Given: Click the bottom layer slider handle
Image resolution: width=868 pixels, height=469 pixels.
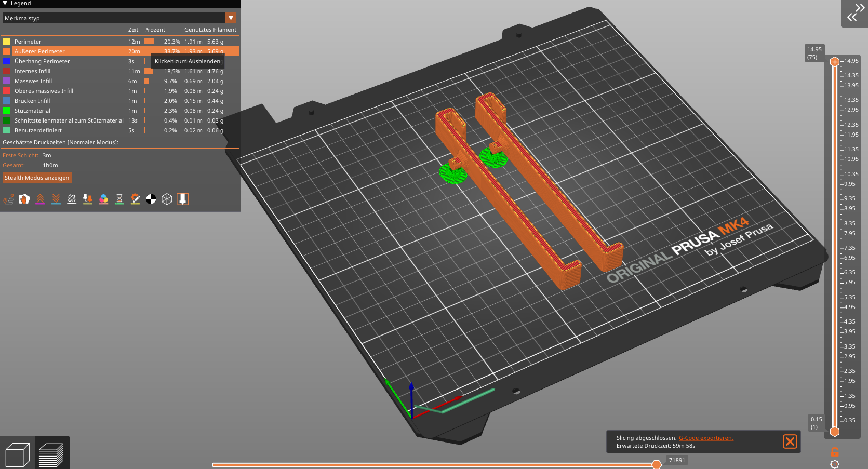Looking at the screenshot, I should [x=835, y=432].
